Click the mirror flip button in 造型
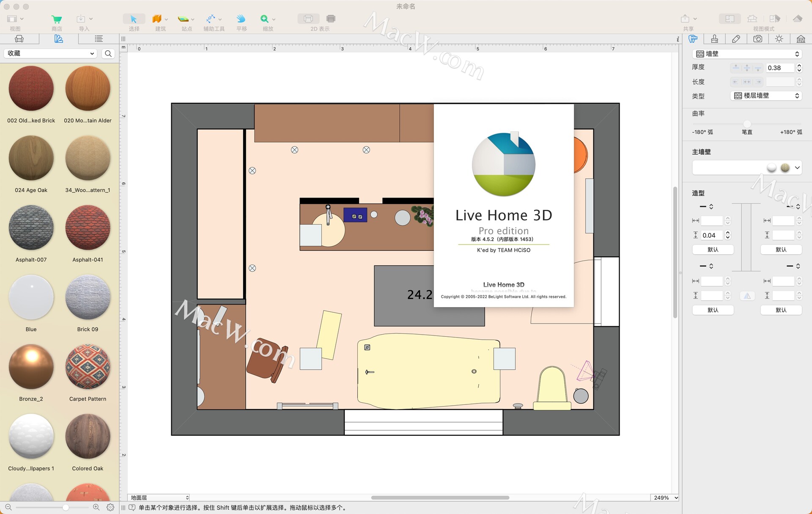 (x=747, y=296)
